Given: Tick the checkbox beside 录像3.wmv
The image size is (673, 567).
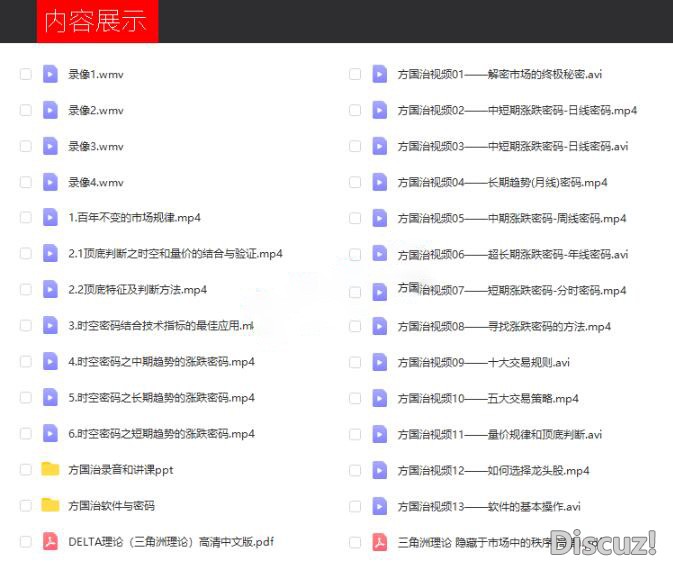Looking at the screenshot, I should (x=26, y=146).
